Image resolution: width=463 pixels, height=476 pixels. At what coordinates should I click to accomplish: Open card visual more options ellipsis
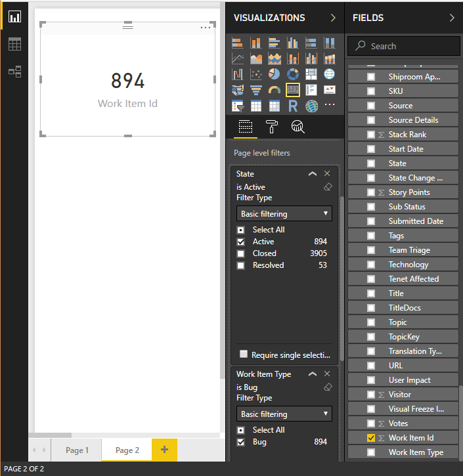206,27
